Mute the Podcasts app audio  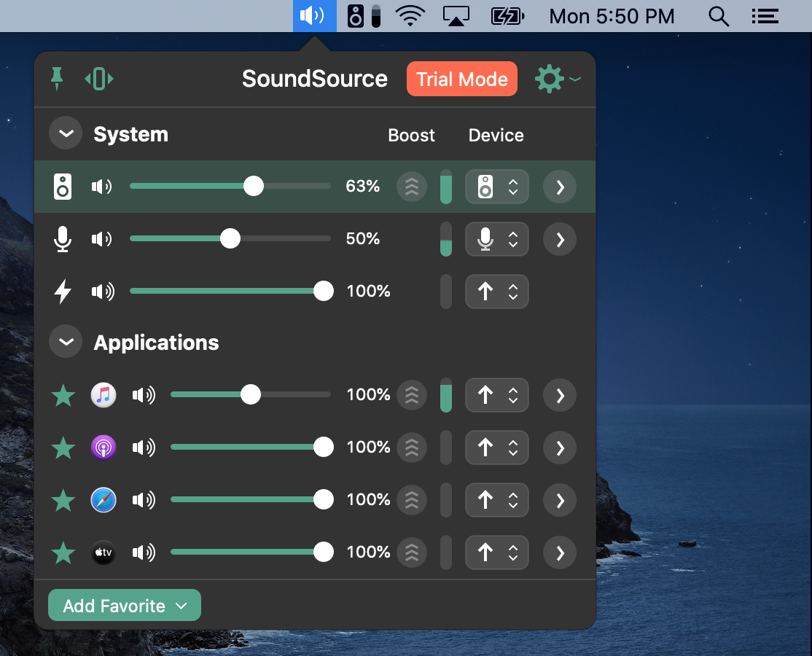coord(144,448)
